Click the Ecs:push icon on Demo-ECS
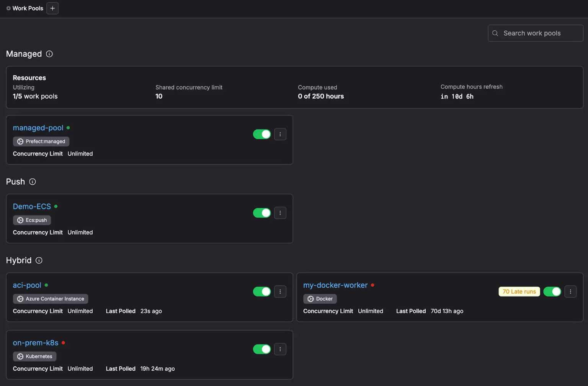Viewport: 588px width, 386px height. (20, 220)
